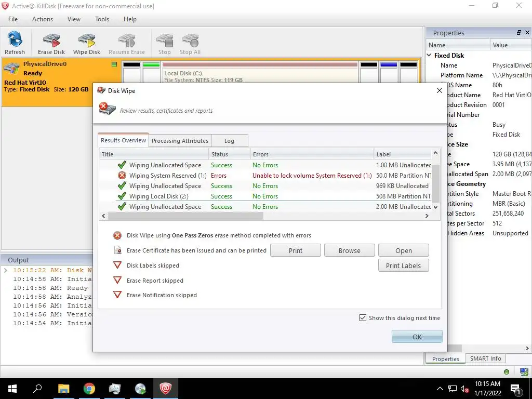
Task: Click the 251,658,240 total sectors value
Action: pyautogui.click(x=508, y=214)
